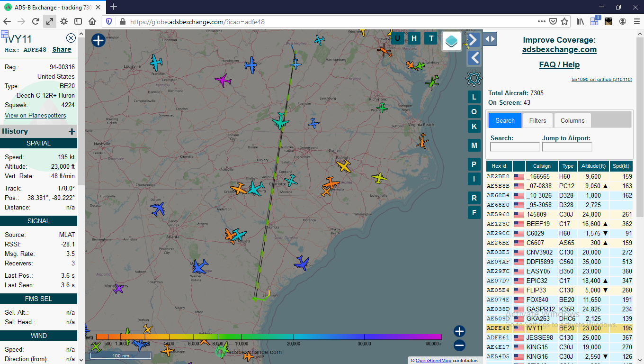Click the info panel vertical scrollbar

(81, 111)
